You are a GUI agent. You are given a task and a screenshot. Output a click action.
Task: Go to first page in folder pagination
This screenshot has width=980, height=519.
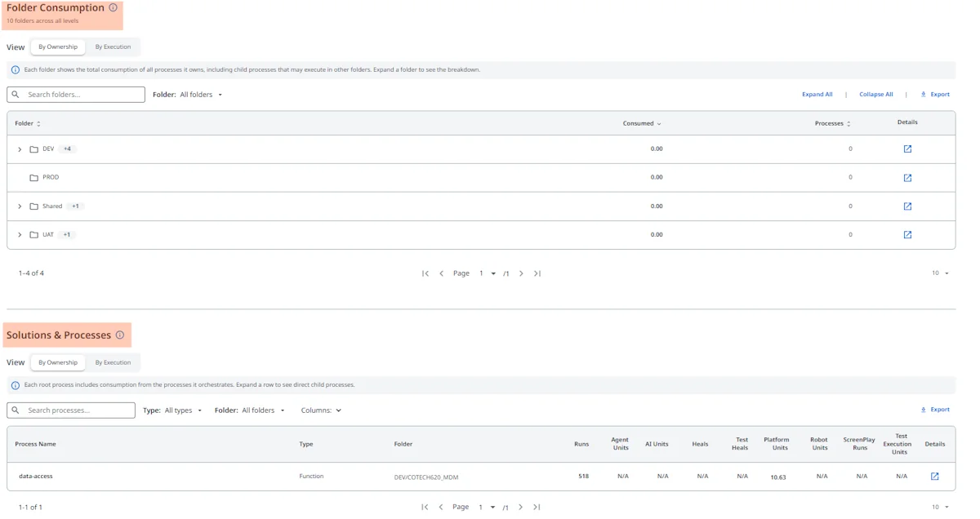[425, 273]
